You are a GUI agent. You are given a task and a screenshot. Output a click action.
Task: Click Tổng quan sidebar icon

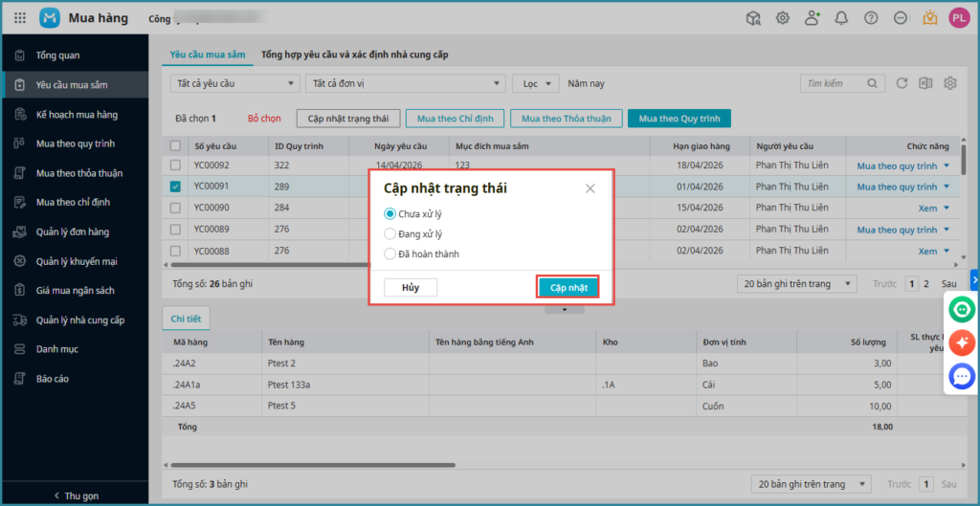click(x=19, y=55)
